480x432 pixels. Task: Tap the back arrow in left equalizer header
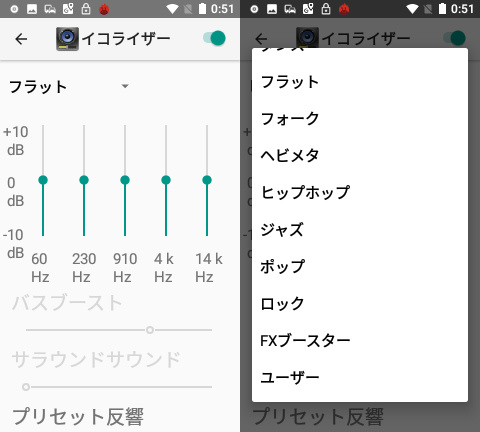coord(21,39)
